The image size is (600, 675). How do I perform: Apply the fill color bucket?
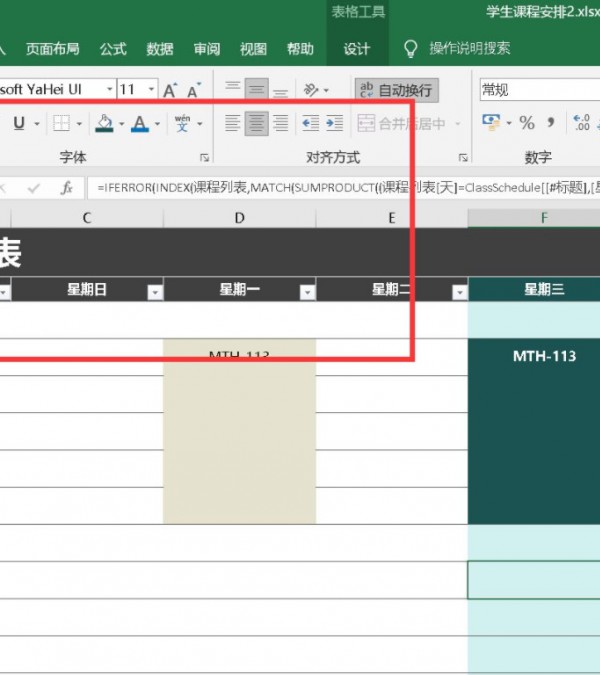(104, 123)
